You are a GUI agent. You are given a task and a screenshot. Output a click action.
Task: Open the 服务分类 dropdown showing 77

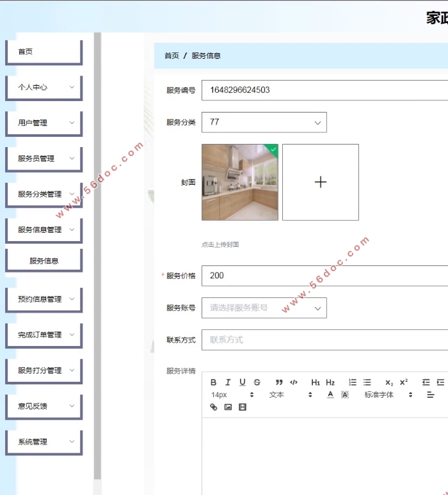pos(264,122)
